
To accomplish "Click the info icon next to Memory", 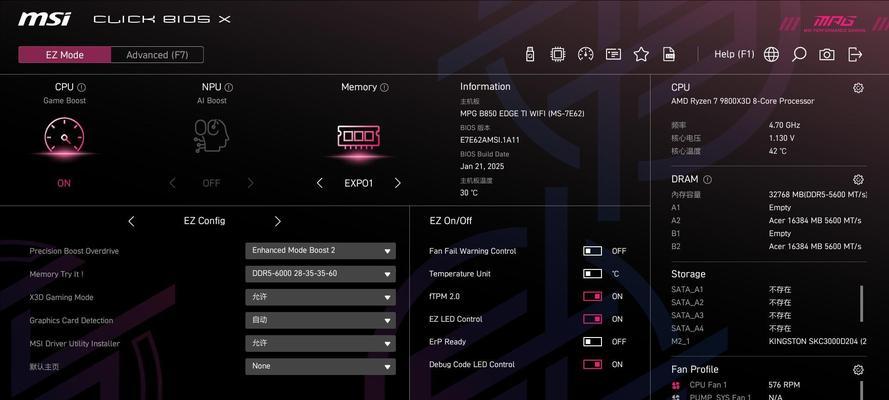I will click(x=384, y=87).
